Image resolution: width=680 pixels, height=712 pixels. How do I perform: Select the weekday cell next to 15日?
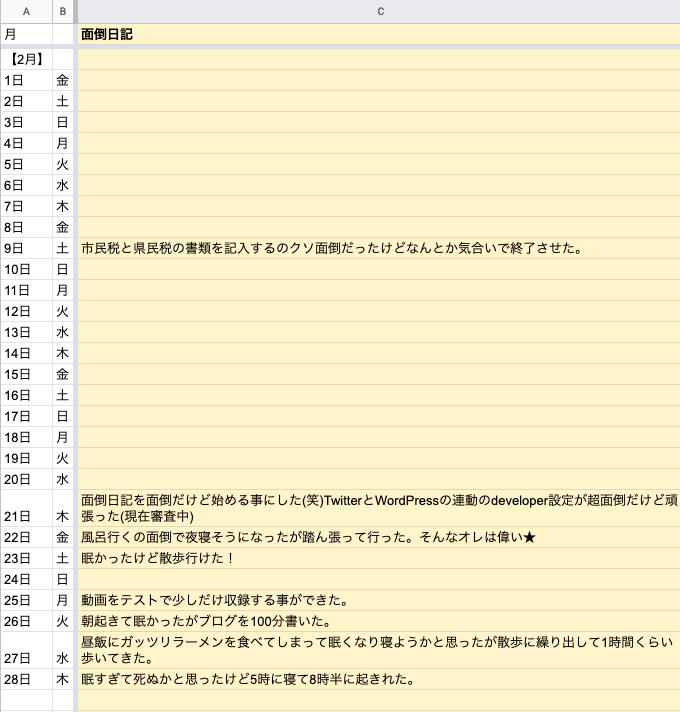click(x=63, y=374)
